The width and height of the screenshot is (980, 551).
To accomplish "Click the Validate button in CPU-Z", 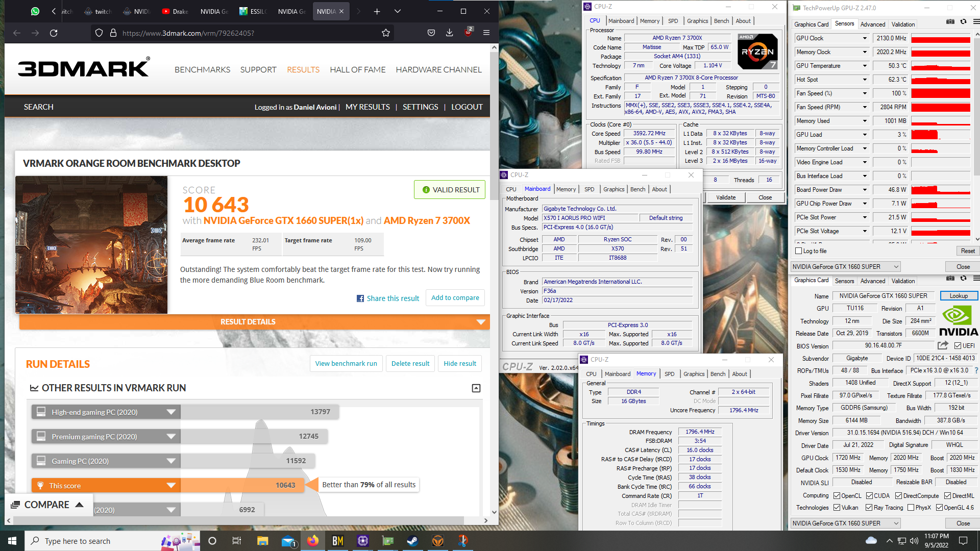I will click(x=726, y=197).
